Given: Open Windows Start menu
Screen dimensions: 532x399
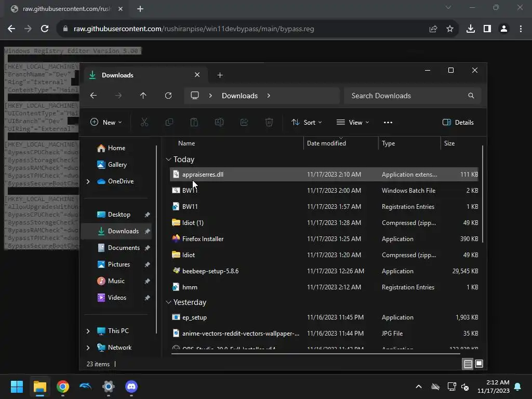Looking at the screenshot, I should (17, 387).
